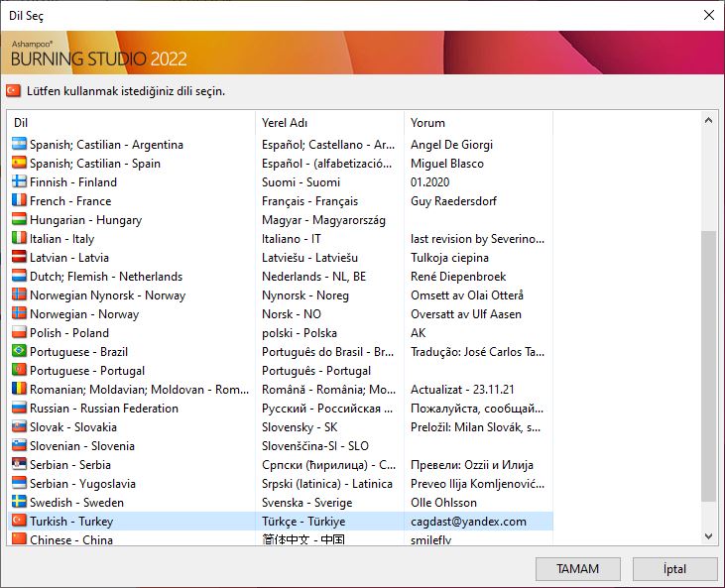Image resolution: width=725 pixels, height=588 pixels.
Task: Click flag icon beside Norwegian - Norway
Action: (x=19, y=313)
